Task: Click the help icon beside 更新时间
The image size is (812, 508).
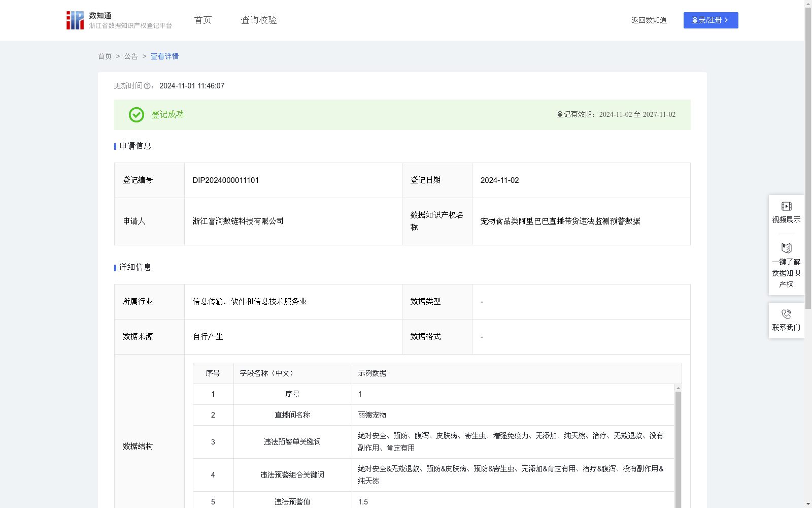Action: (147, 86)
